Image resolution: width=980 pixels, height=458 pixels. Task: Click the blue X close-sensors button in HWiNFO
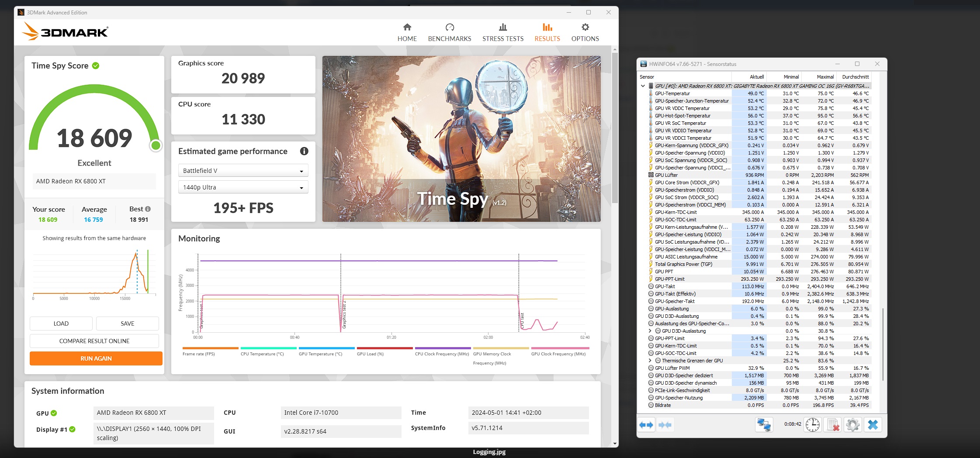click(x=873, y=425)
